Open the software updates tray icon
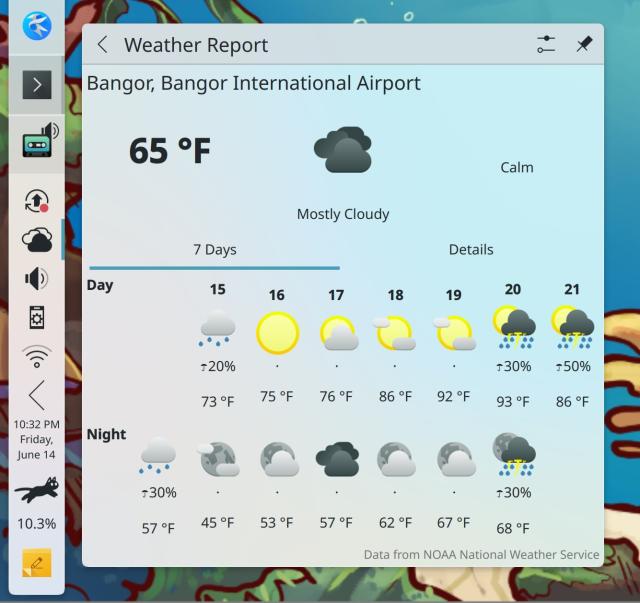This screenshot has height=603, width=640. [x=37, y=200]
